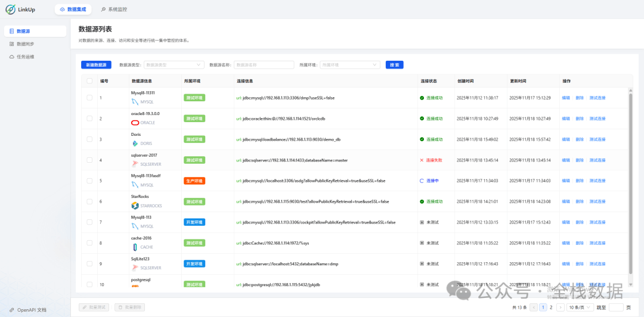Expand the 所属环境 dropdown filter
Image resolution: width=644 pixels, height=317 pixels.
click(x=349, y=65)
